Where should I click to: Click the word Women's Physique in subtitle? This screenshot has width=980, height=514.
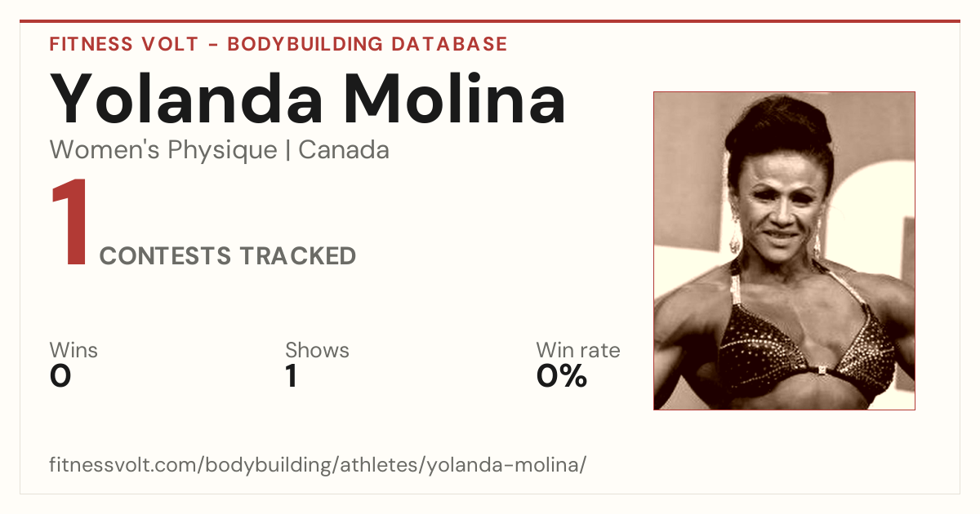click(x=163, y=150)
